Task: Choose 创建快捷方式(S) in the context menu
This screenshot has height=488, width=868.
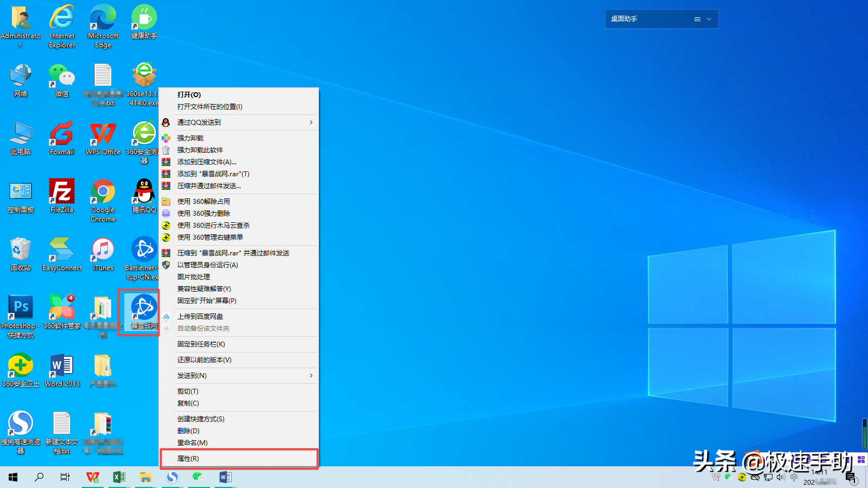Action: point(201,419)
